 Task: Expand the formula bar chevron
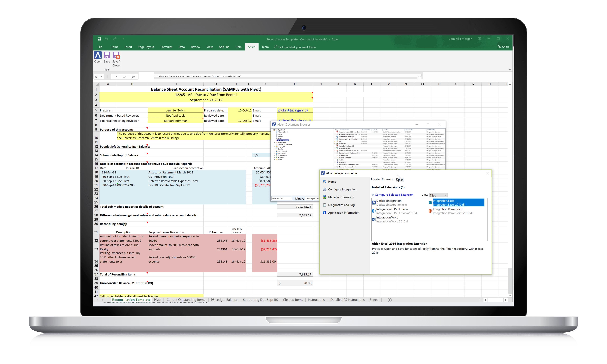pyautogui.click(x=419, y=77)
